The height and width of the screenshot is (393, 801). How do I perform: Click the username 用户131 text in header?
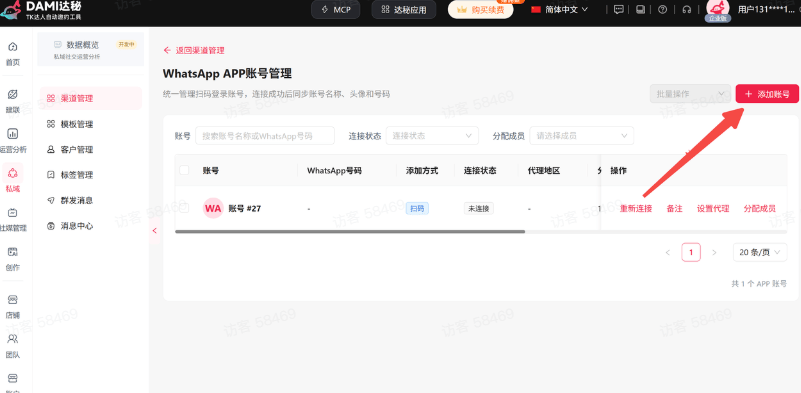(x=766, y=9)
